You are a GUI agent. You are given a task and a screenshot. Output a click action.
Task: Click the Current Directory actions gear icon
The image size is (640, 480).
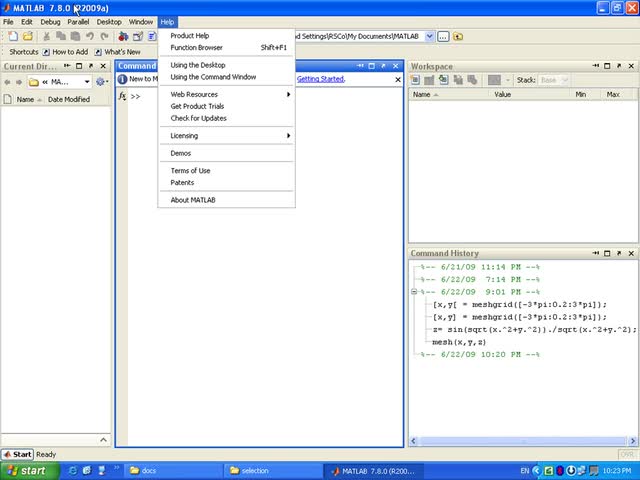pos(101,81)
